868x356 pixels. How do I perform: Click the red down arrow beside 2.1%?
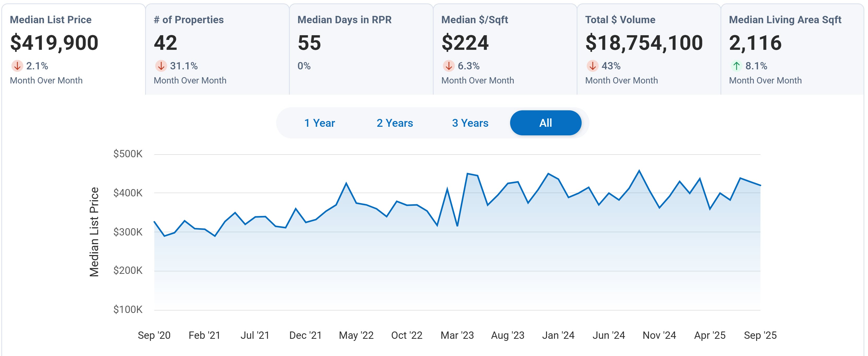tap(17, 66)
